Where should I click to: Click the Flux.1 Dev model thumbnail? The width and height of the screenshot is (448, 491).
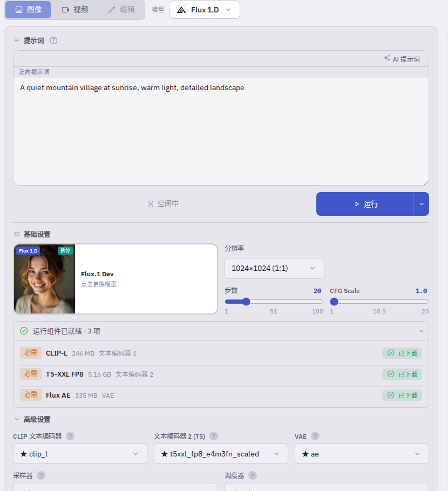(45, 279)
